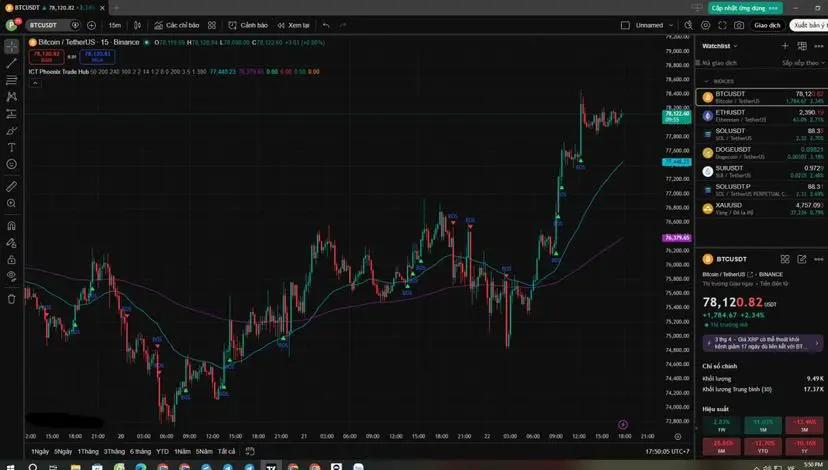828x470 pixels.
Task: Click the red Bán sell price button
Action: click(46, 57)
